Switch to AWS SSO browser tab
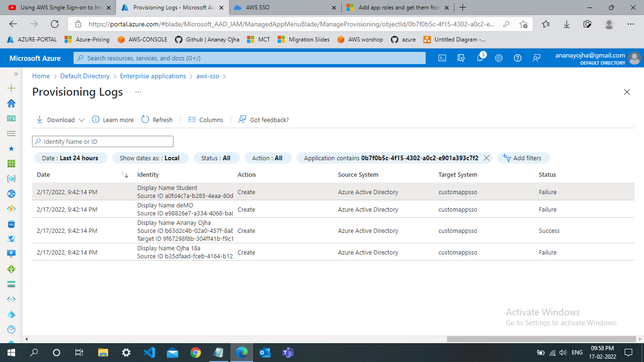 [x=285, y=8]
